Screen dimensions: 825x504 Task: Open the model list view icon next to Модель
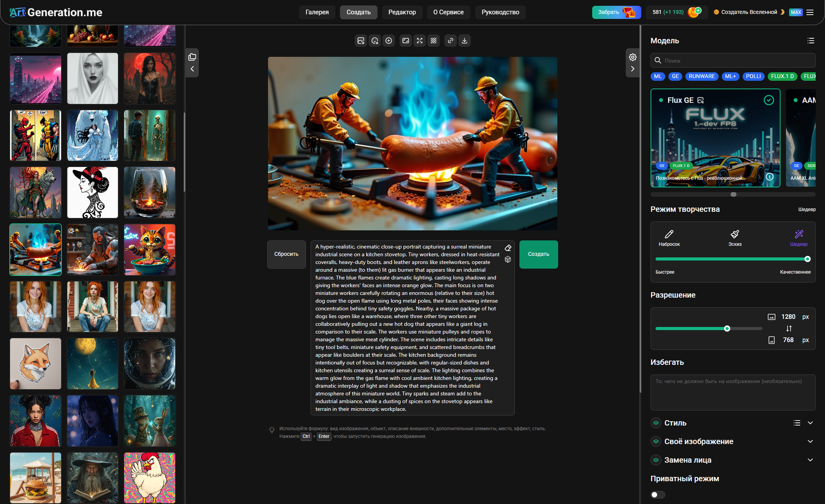[x=811, y=41]
